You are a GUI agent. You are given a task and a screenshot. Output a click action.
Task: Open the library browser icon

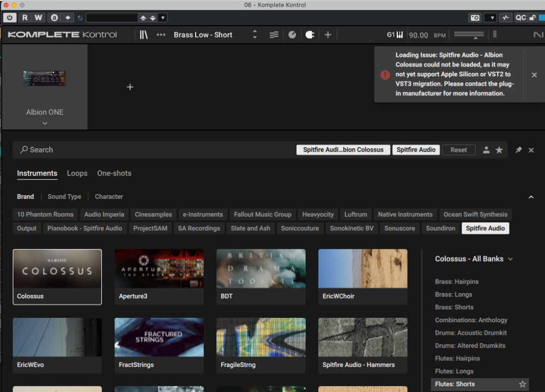click(x=143, y=35)
